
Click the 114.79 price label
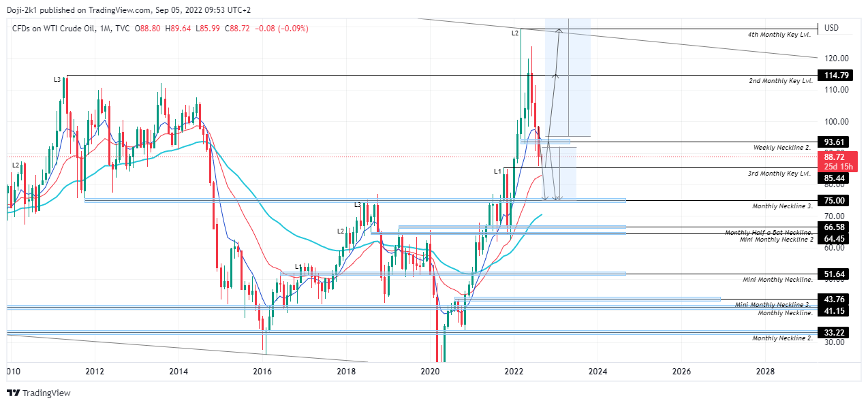point(835,75)
